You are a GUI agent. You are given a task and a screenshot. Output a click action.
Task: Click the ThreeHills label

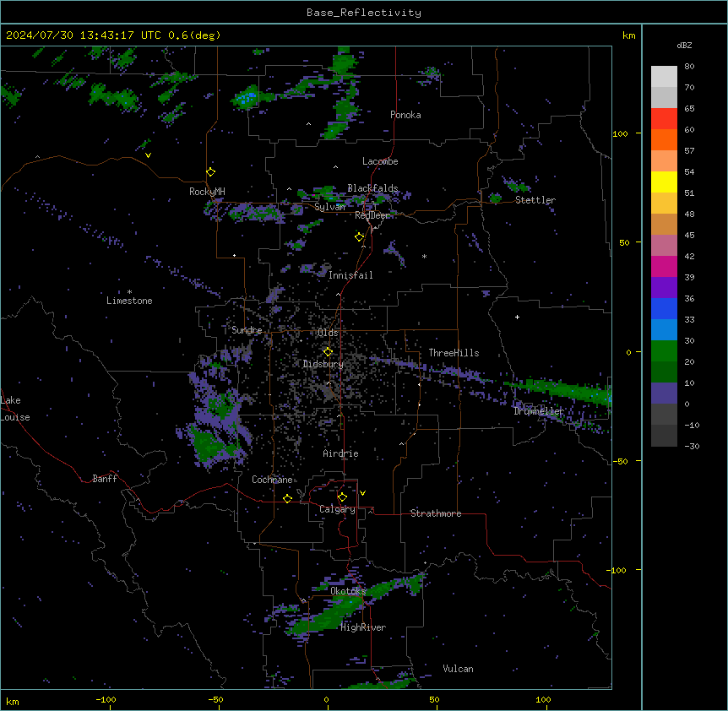(x=454, y=353)
